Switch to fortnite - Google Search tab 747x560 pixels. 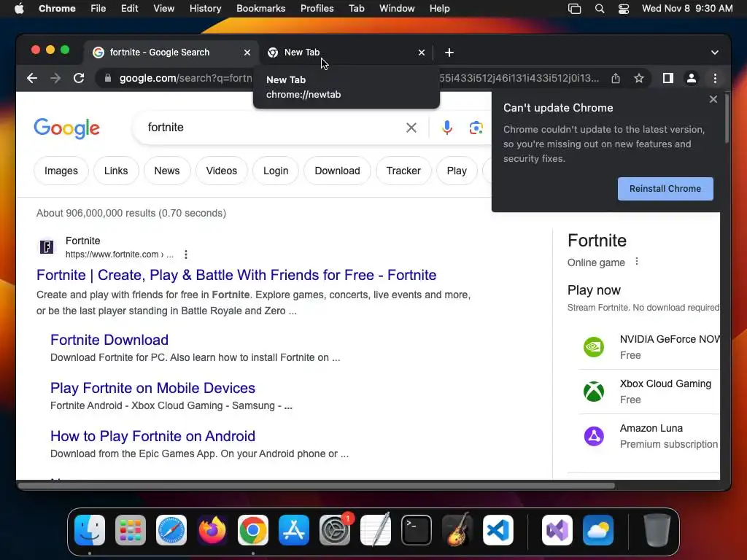coord(171,52)
